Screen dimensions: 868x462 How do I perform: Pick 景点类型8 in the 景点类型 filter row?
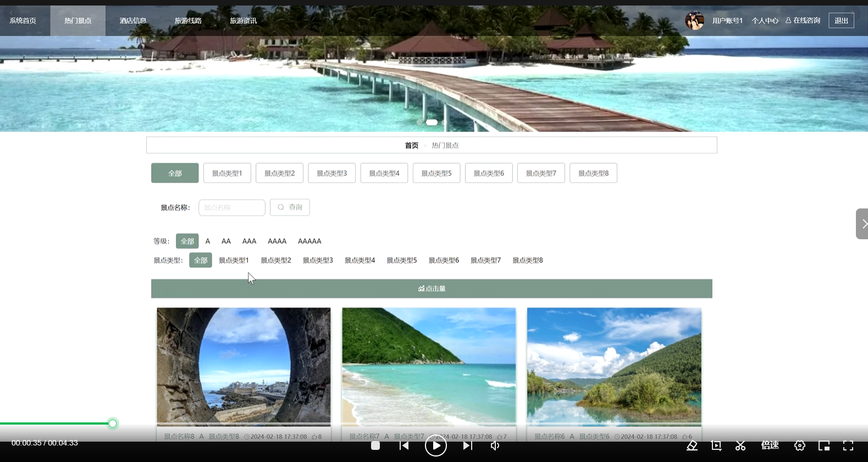528,260
